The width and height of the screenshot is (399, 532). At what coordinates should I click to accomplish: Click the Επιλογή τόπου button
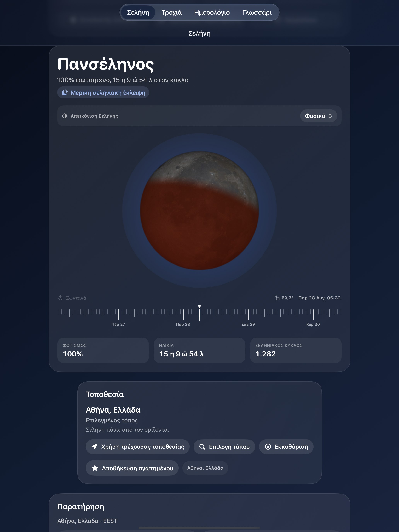(224, 447)
